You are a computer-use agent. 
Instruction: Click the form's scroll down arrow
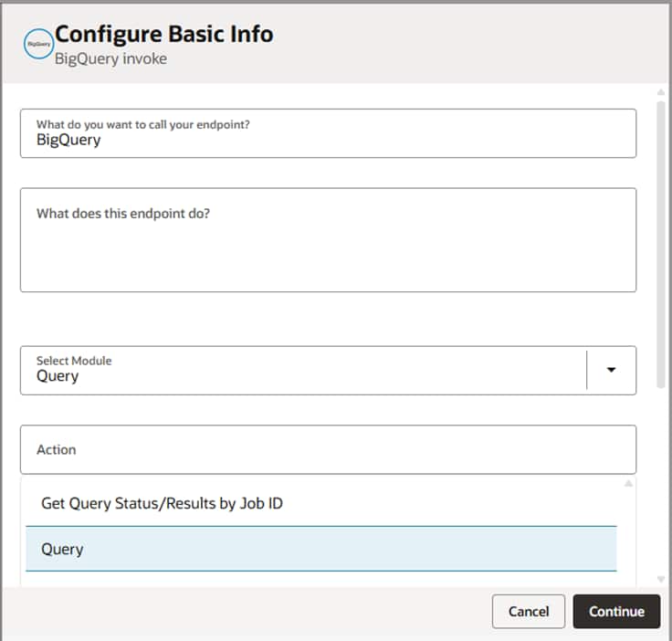660,579
